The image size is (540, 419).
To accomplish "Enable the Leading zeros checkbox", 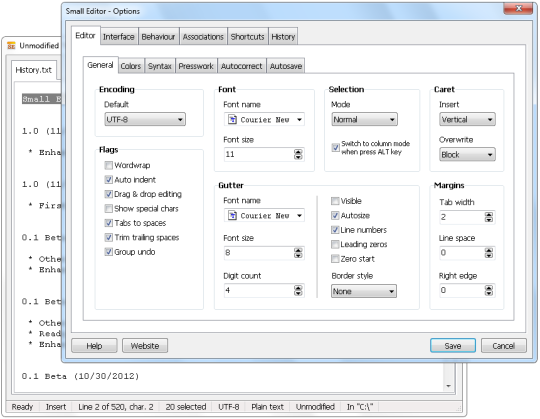I will tap(335, 244).
